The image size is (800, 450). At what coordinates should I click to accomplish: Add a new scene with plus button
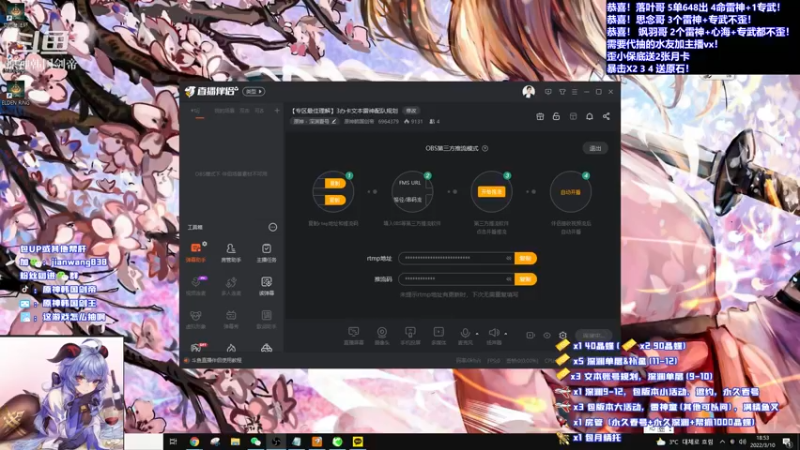277,111
